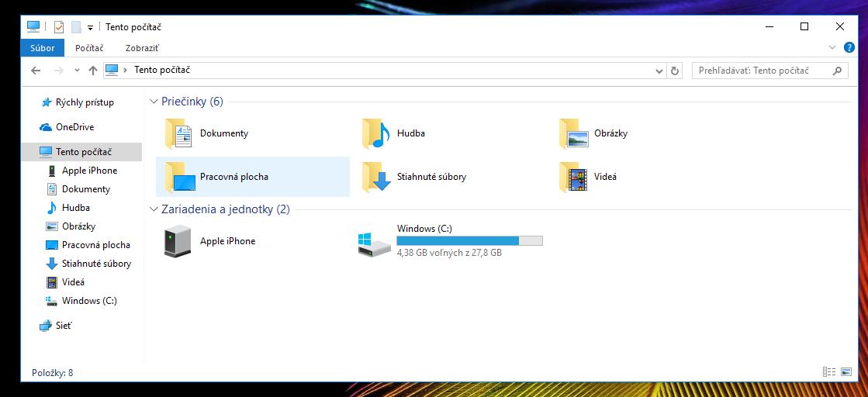The height and width of the screenshot is (397, 868).
Task: Open the Dokumenty folder icon
Action: pyautogui.click(x=178, y=133)
